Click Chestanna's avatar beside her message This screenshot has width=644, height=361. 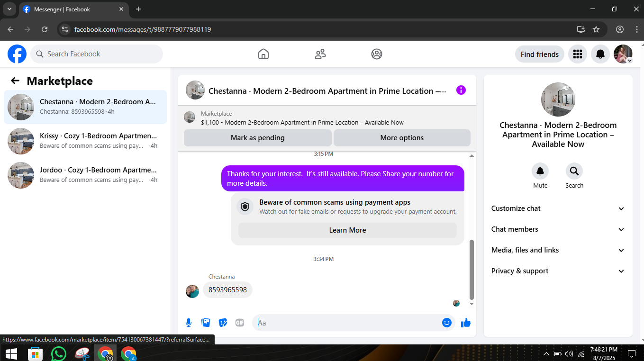[192, 291]
